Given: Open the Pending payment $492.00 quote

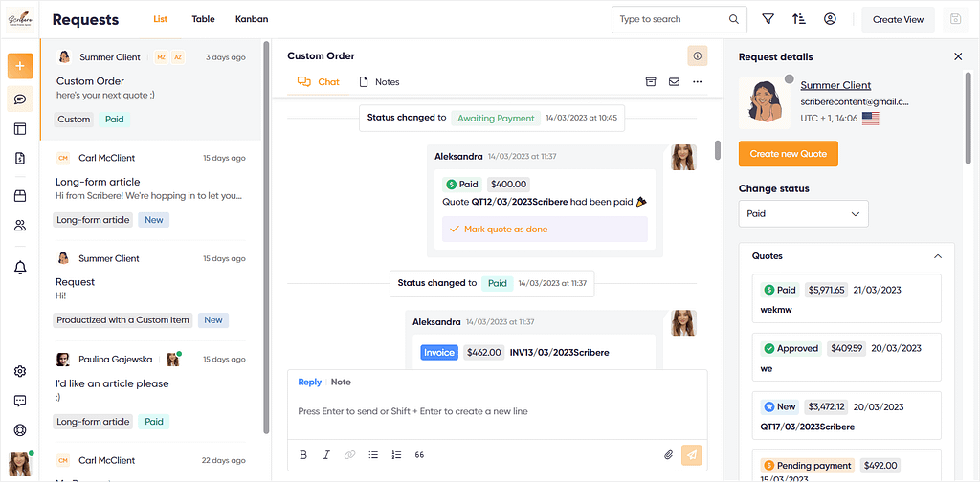Looking at the screenshot, I should point(848,465).
